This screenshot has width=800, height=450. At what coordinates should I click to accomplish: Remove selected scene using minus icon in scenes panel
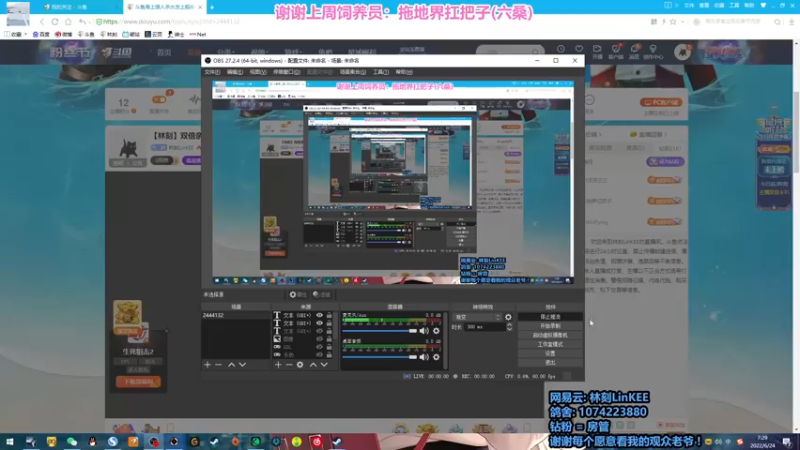coord(218,365)
